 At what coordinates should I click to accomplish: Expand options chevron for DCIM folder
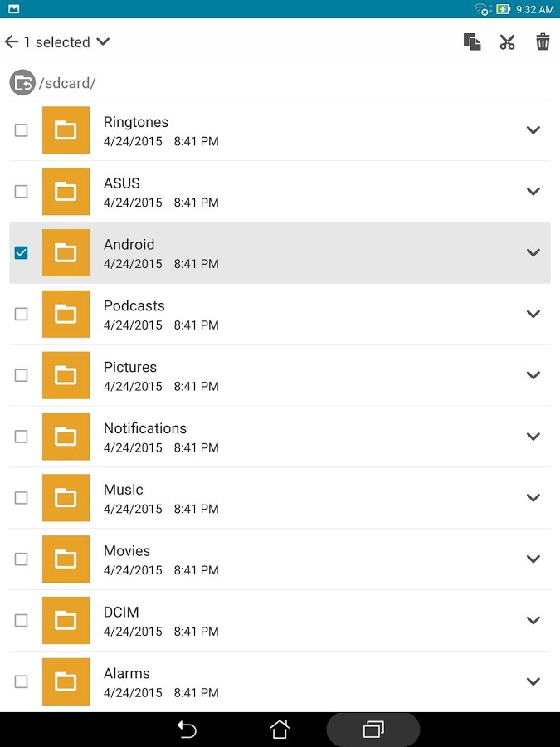(x=533, y=620)
